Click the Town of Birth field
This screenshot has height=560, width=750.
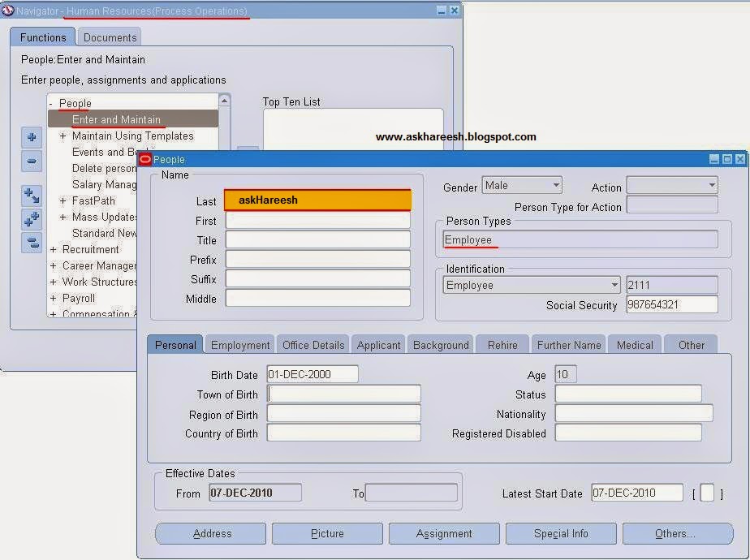(344, 394)
